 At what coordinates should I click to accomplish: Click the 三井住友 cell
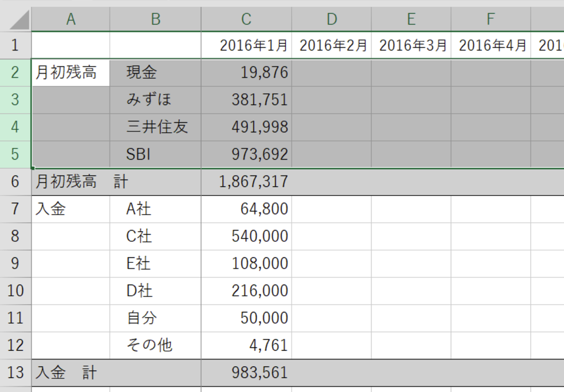point(155,127)
